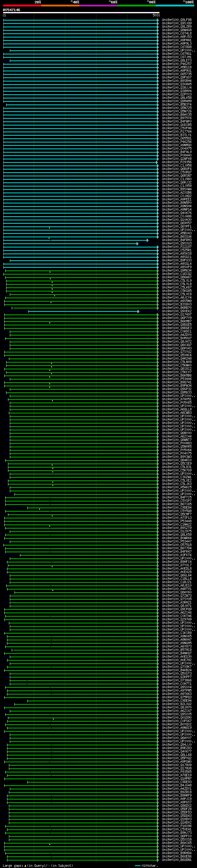Image resolution: width=197 pixels, height=868 pixels.
Task: Choose the UniRef100_Q9XEK2 row label
Action: point(176,311)
